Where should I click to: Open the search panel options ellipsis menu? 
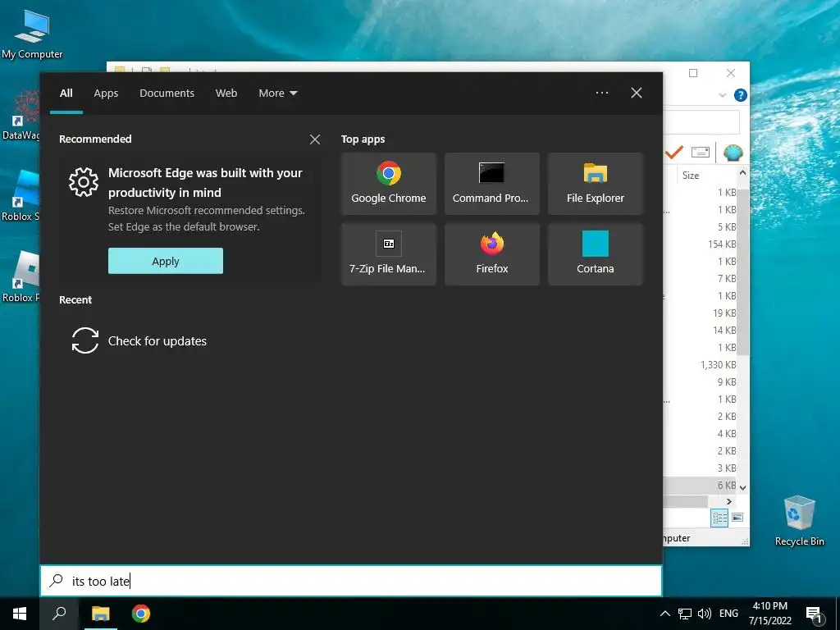pos(601,93)
